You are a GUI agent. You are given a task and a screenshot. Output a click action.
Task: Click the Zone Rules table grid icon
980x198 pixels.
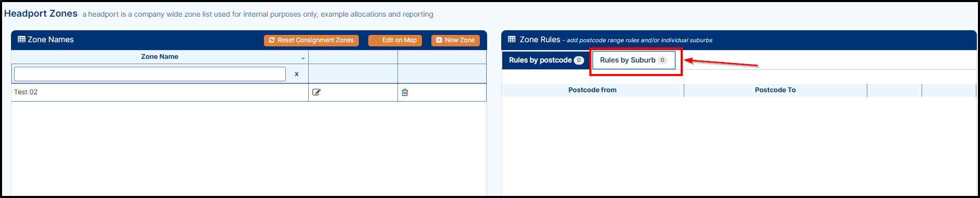(x=512, y=39)
